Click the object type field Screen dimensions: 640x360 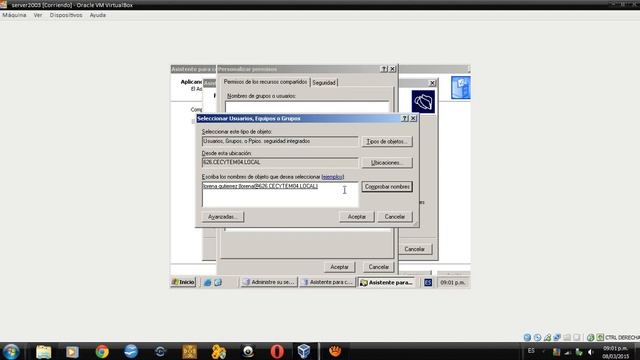(x=280, y=141)
